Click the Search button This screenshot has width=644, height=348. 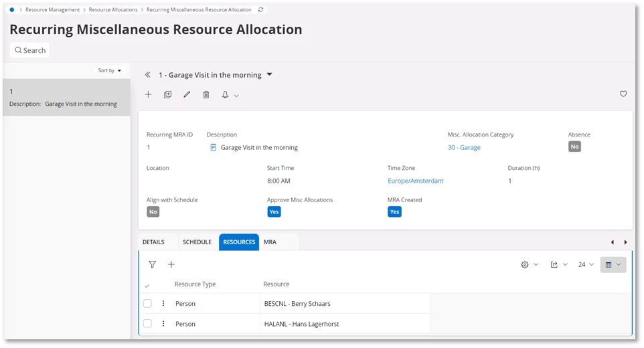coord(30,50)
